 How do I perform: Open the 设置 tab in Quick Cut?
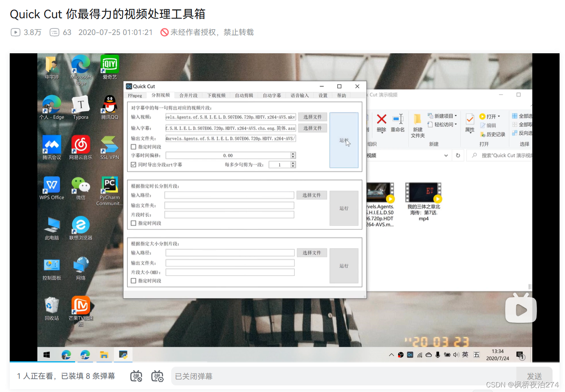click(x=323, y=95)
